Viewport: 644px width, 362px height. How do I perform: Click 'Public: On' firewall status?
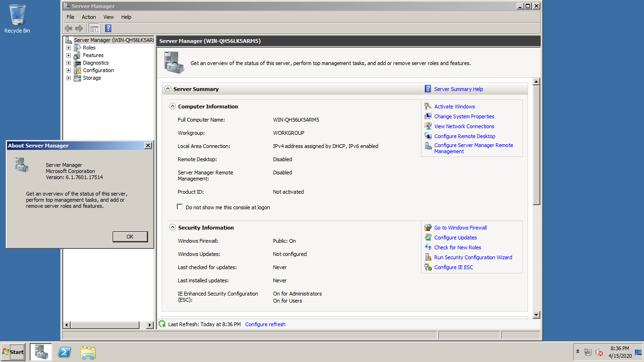click(284, 241)
